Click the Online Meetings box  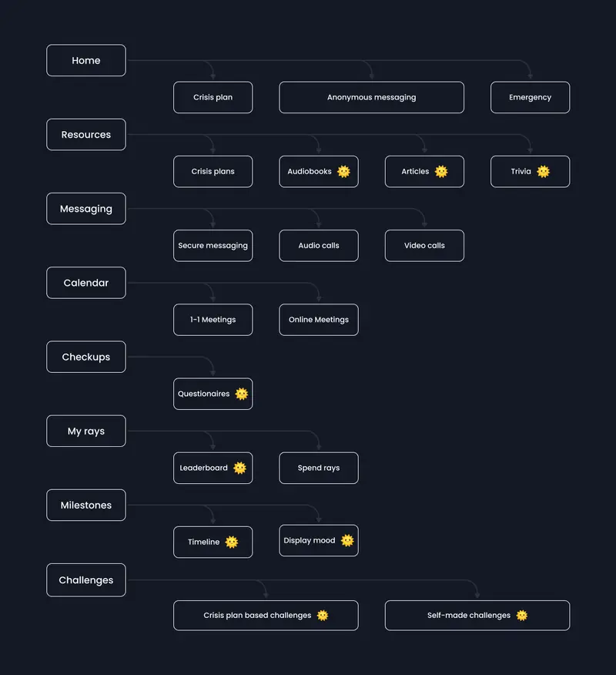pos(319,320)
